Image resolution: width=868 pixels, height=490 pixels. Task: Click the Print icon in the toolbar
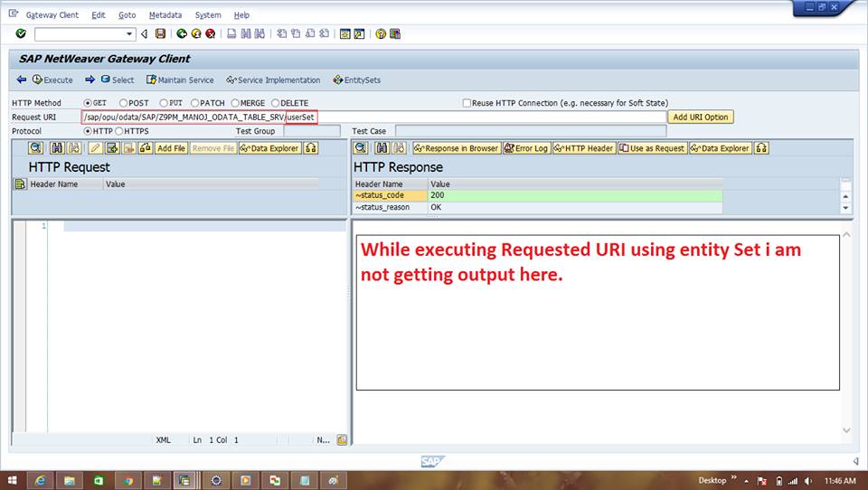pos(231,33)
